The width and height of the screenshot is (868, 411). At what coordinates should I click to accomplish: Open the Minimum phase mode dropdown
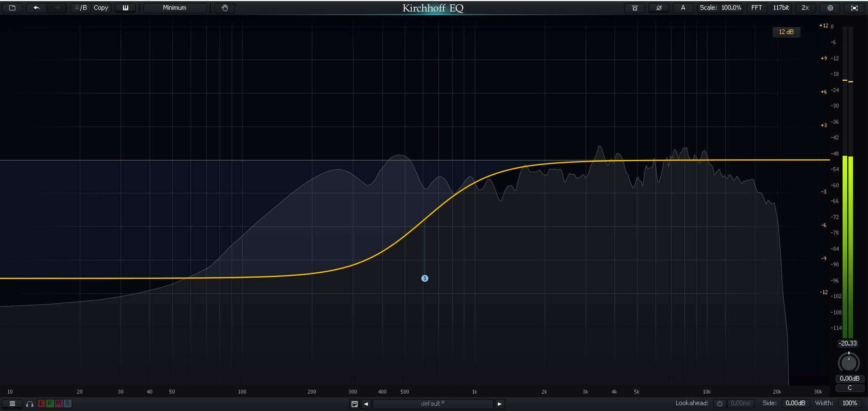tap(175, 8)
